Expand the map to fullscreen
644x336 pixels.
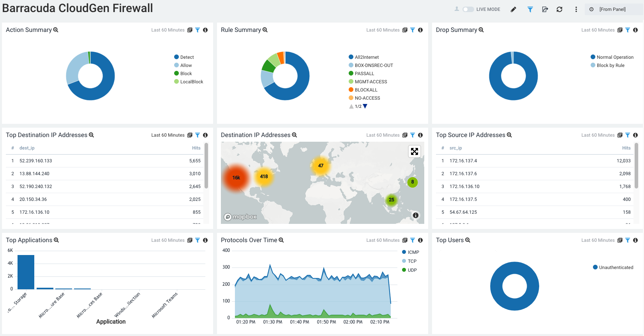click(415, 151)
